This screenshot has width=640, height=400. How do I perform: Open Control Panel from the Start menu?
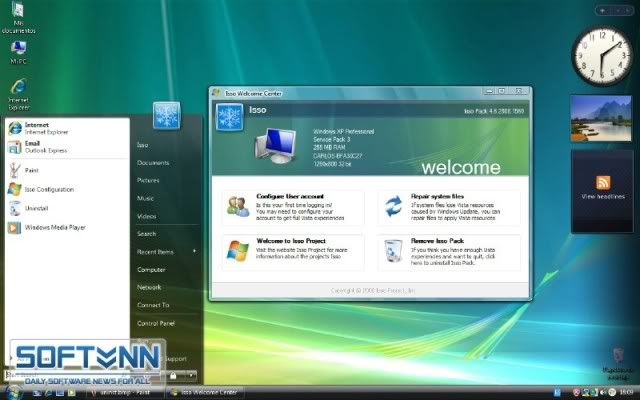pos(156,323)
